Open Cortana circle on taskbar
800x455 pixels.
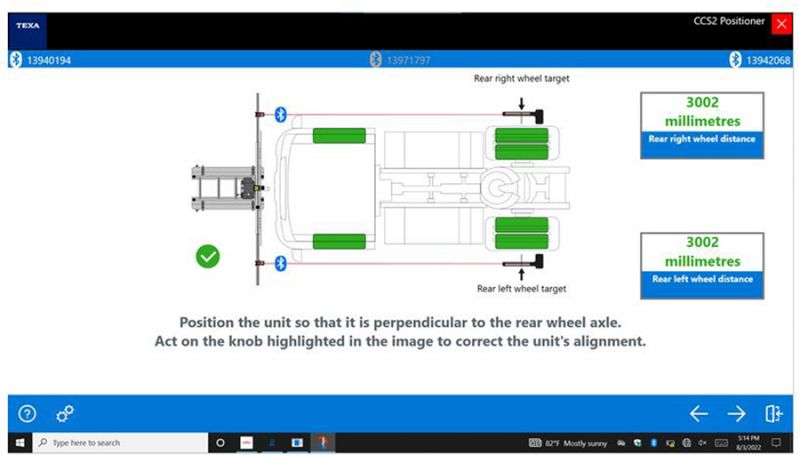tap(220, 442)
